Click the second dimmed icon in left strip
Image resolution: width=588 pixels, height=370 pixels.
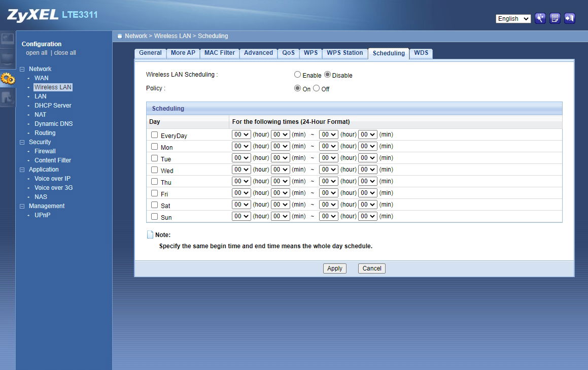click(8, 58)
